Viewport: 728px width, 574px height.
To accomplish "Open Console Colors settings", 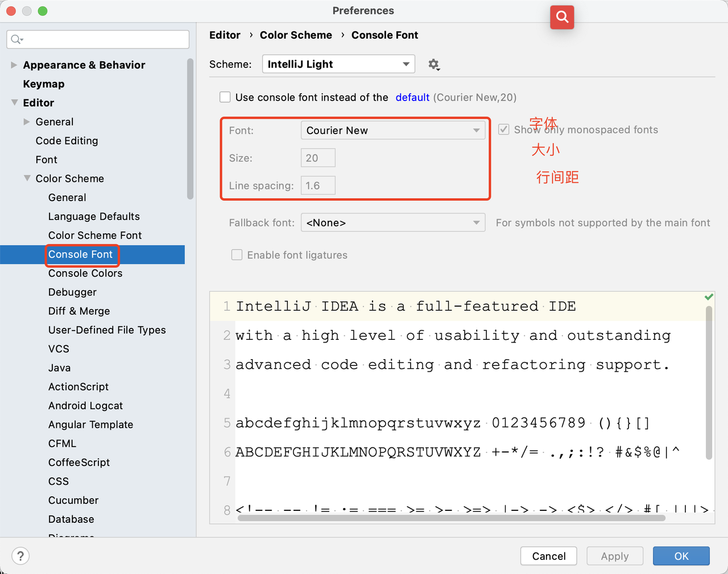I will [x=85, y=273].
